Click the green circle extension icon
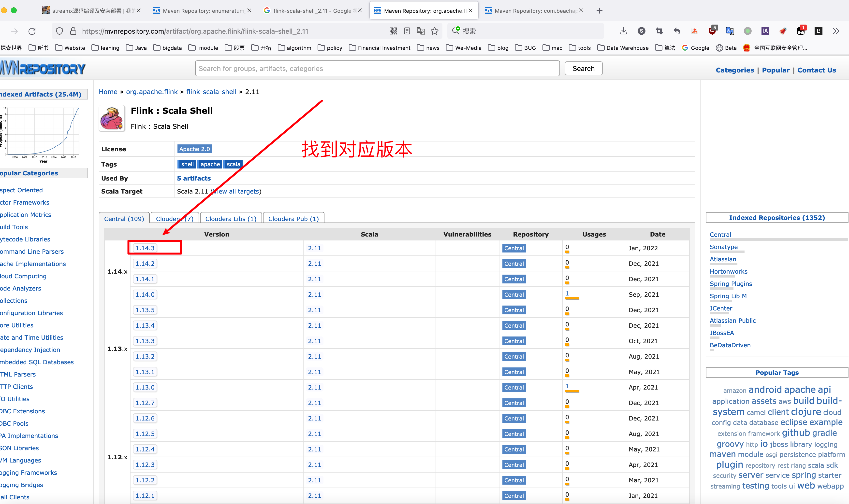 click(x=747, y=31)
